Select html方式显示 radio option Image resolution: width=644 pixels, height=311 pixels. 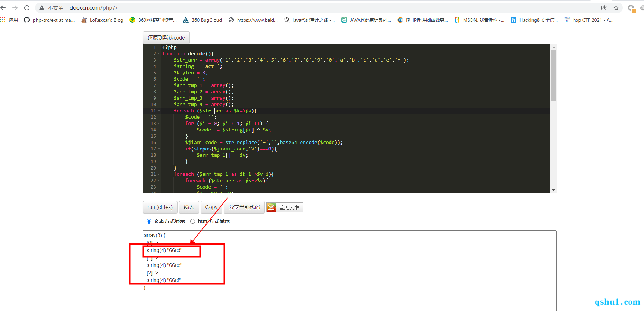[x=192, y=221]
